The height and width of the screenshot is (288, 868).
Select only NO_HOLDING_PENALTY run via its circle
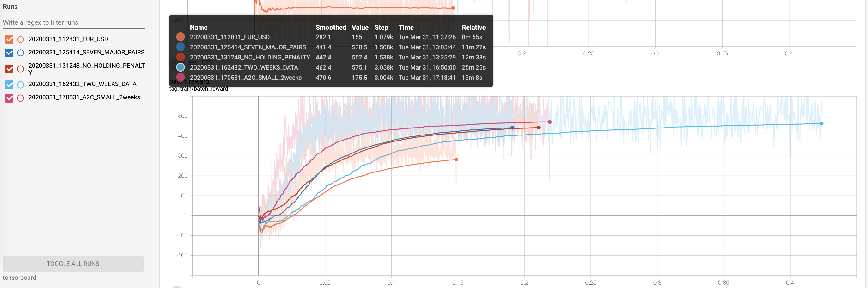click(x=21, y=69)
